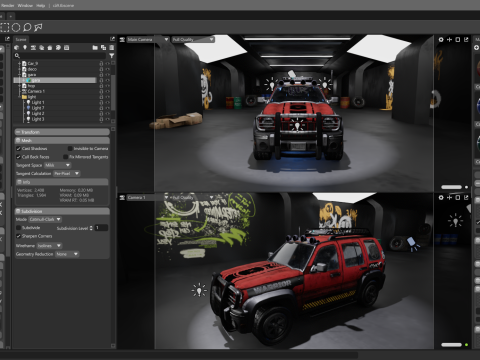
Task: Toggle the lock on Camera 1 row
Action: tap(101, 91)
